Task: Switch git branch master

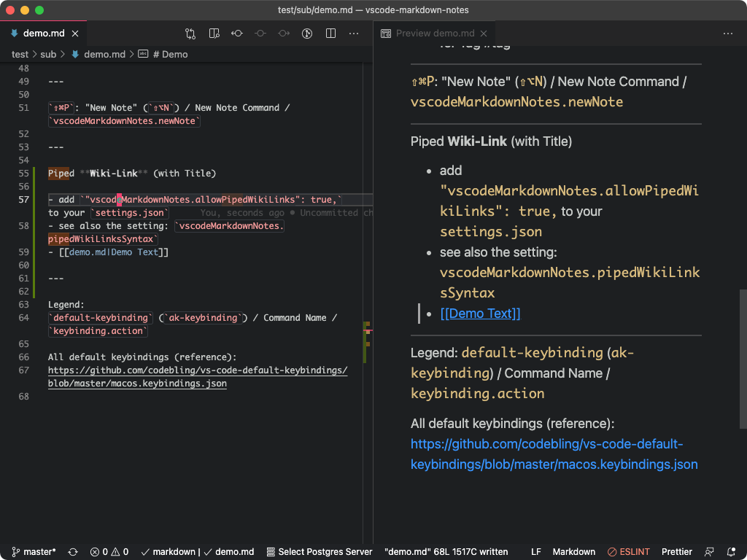Action: 34,552
